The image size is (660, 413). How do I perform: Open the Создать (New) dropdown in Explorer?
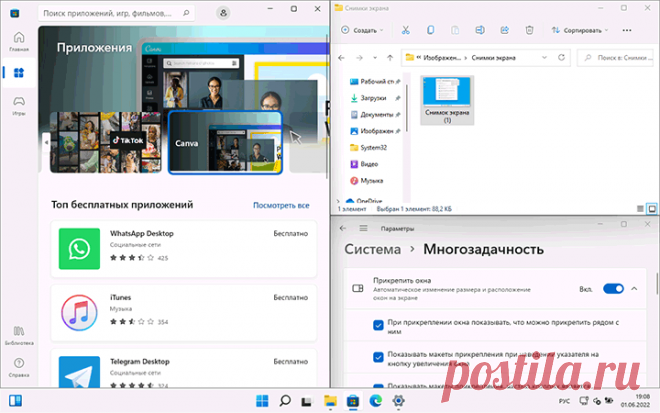tap(362, 30)
